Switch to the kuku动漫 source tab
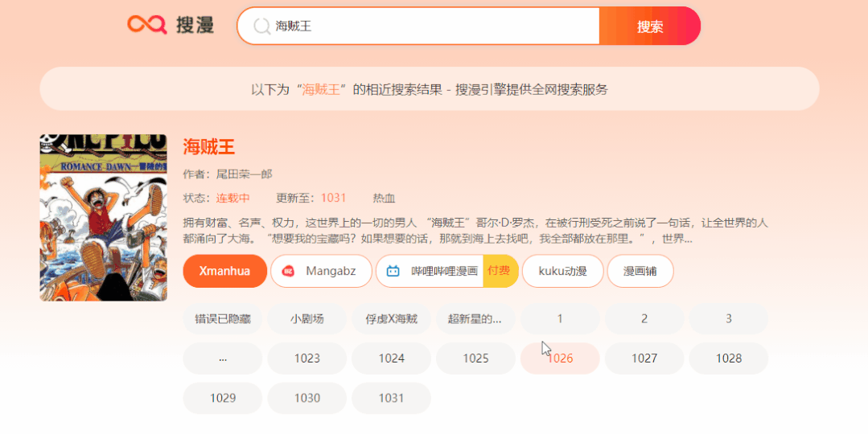Image resolution: width=868 pixels, height=434 pixels. point(562,271)
